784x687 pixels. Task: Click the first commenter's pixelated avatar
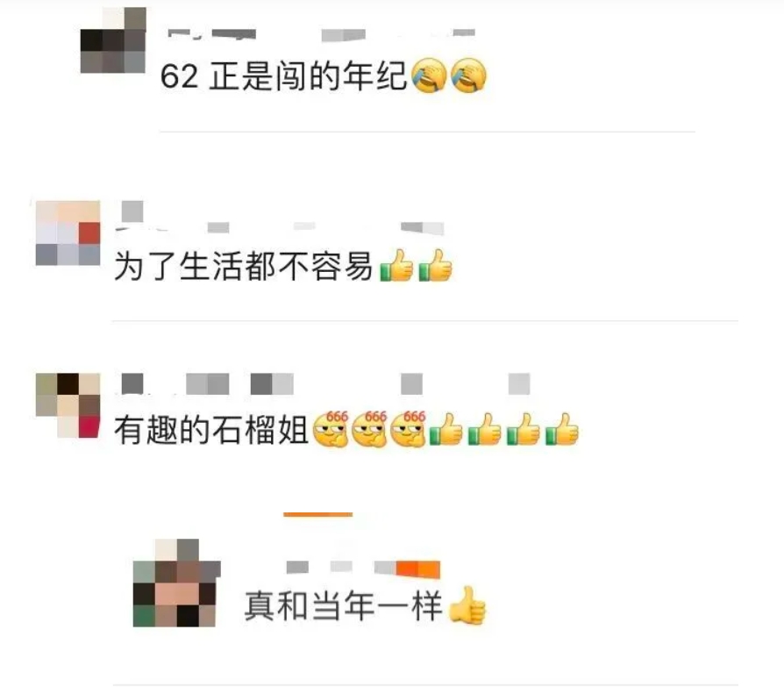pos(113,40)
